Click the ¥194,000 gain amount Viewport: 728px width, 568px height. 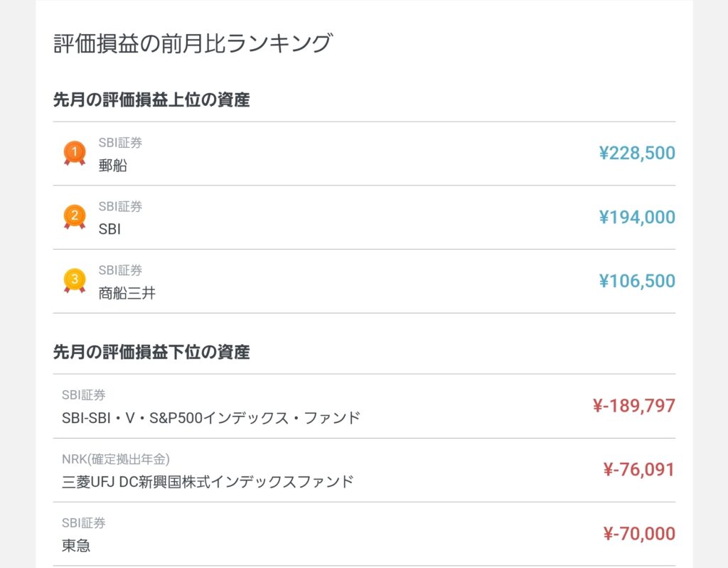tap(636, 217)
